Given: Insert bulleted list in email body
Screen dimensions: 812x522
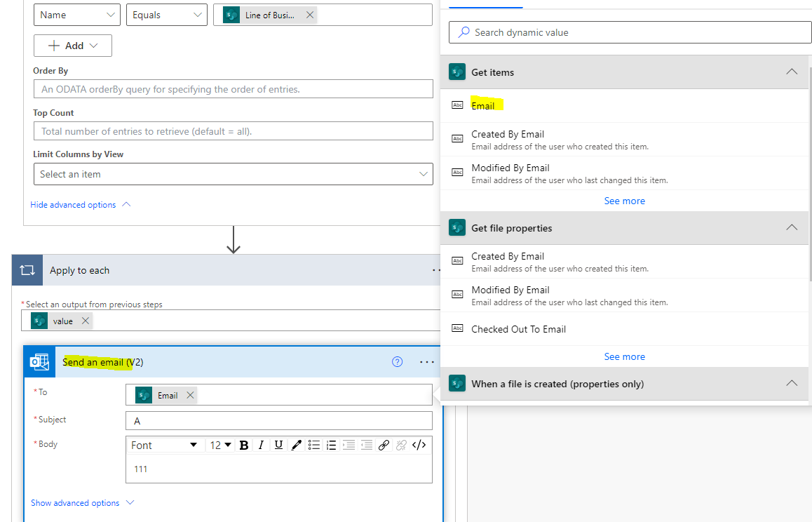Looking at the screenshot, I should coord(314,446).
